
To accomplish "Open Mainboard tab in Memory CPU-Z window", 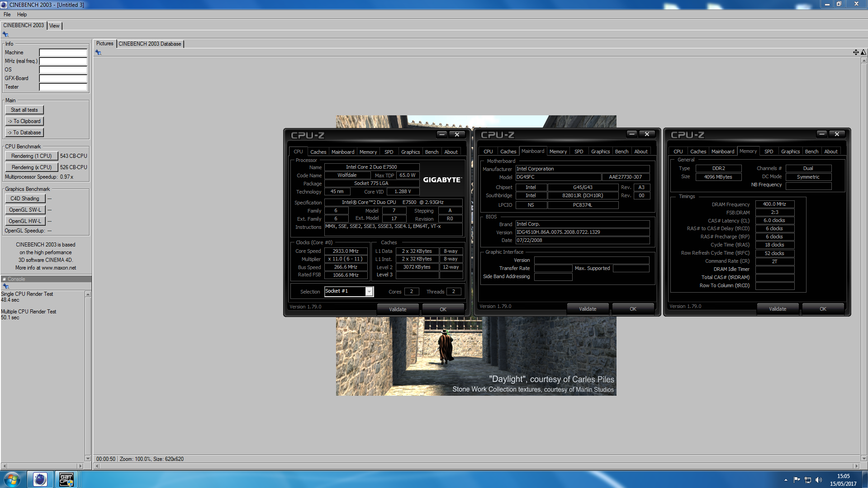I will pyautogui.click(x=722, y=152).
